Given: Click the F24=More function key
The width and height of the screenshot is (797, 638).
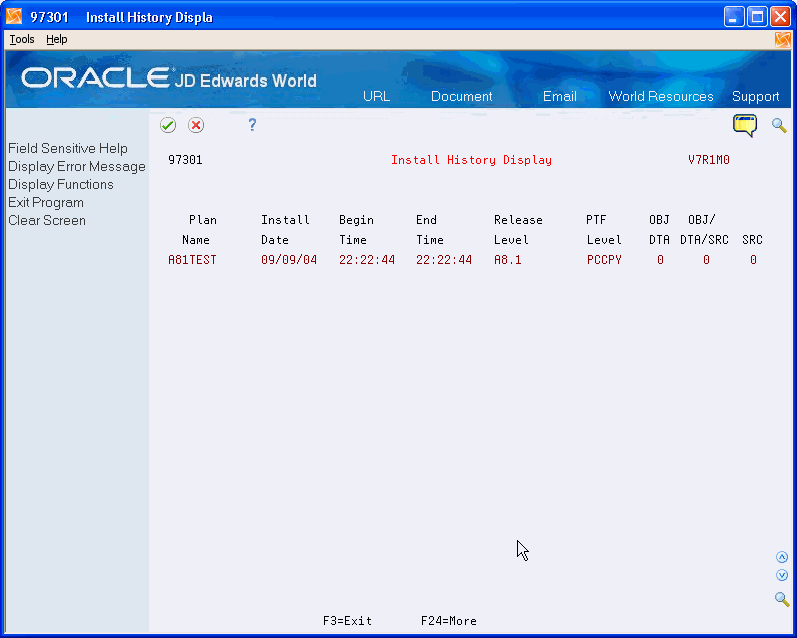Looking at the screenshot, I should [x=448, y=621].
